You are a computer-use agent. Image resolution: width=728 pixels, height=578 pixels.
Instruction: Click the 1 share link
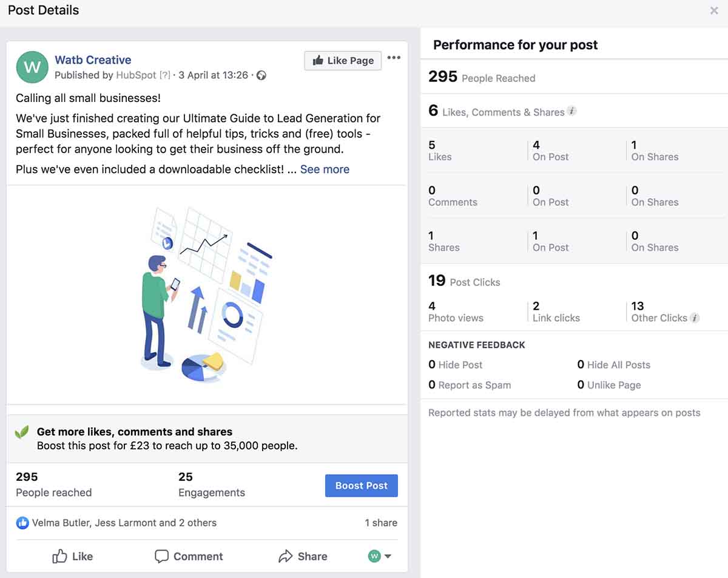pyautogui.click(x=381, y=523)
